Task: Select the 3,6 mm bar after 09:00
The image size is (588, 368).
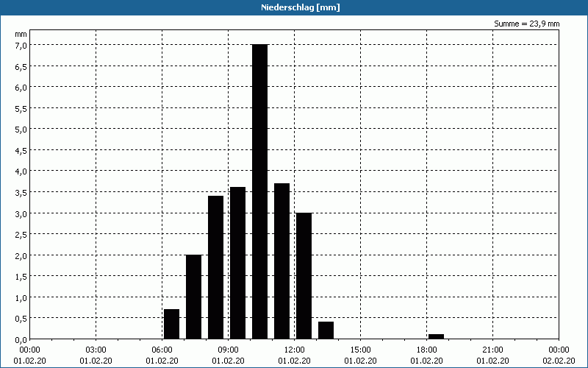Action: pos(237,263)
